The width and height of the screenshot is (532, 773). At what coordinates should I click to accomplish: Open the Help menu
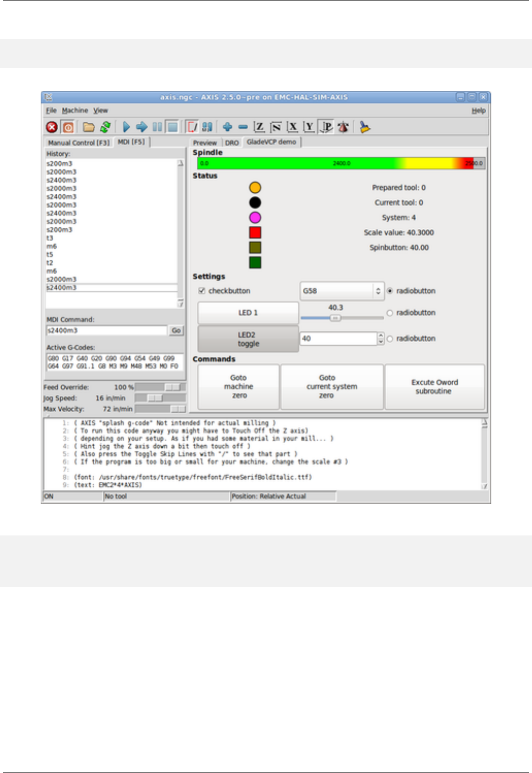pos(478,110)
